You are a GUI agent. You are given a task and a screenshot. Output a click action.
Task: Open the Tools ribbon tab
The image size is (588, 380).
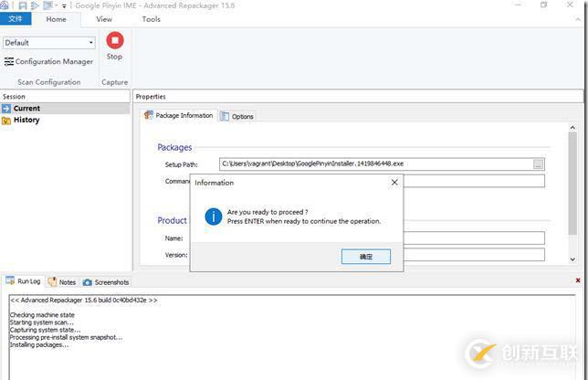tap(152, 19)
